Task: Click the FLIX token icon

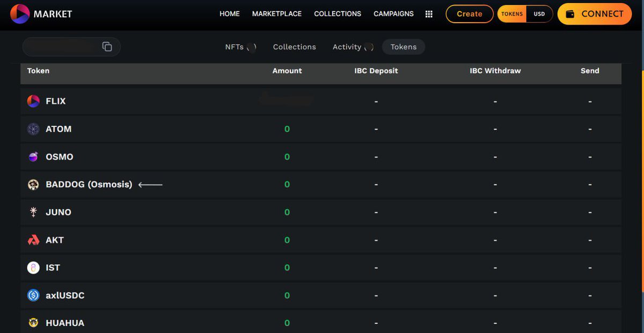Action: coord(33,101)
